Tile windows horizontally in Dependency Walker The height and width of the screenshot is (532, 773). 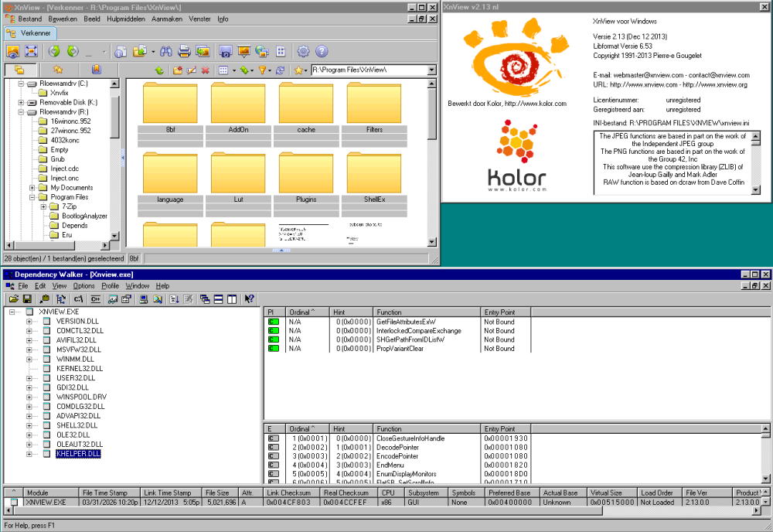click(219, 298)
